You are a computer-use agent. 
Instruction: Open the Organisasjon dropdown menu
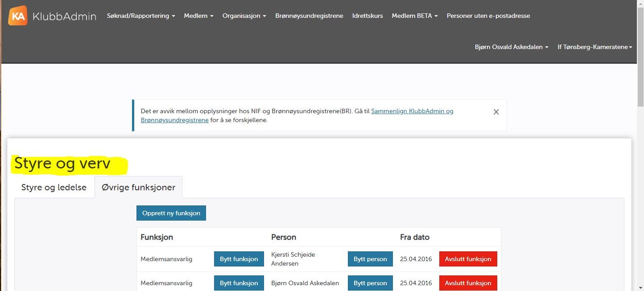(244, 16)
